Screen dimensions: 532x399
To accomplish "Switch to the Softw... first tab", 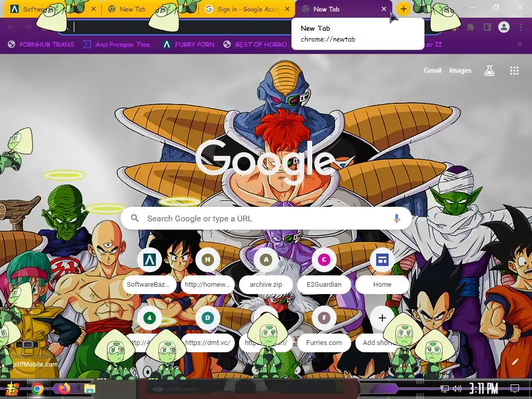I will [51, 9].
